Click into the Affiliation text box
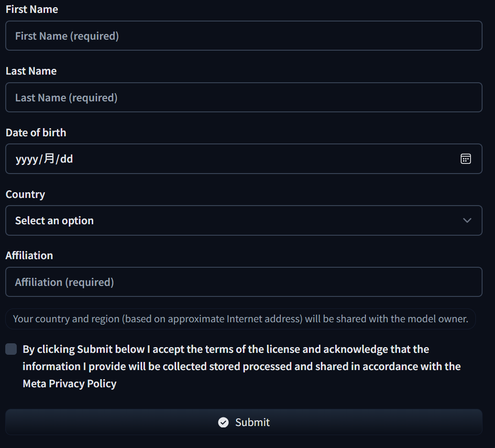The width and height of the screenshot is (495, 448). click(243, 282)
